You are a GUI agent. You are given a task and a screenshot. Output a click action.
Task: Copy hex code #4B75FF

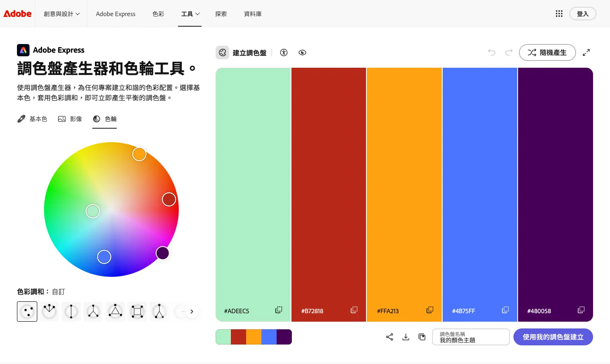click(505, 310)
